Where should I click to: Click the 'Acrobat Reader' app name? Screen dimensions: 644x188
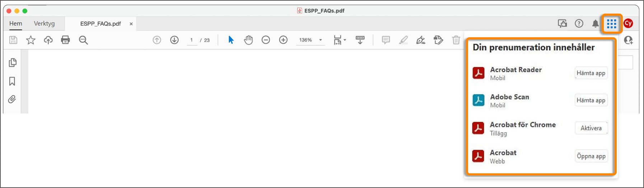click(516, 70)
